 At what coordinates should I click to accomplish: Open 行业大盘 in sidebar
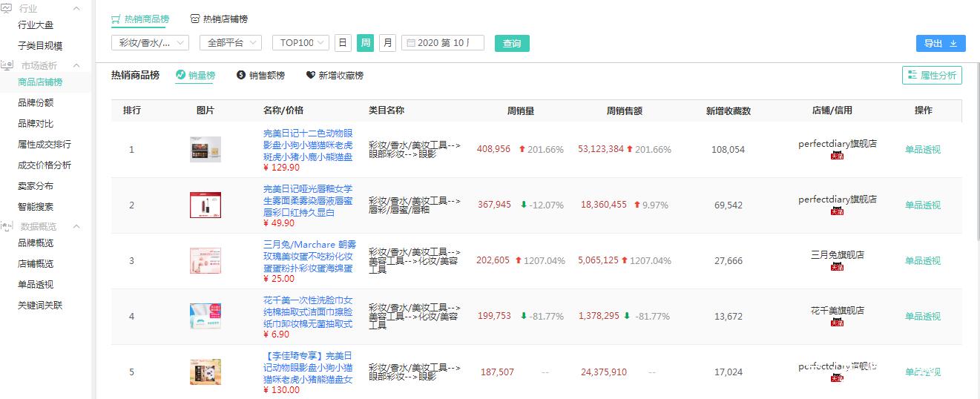pos(36,25)
